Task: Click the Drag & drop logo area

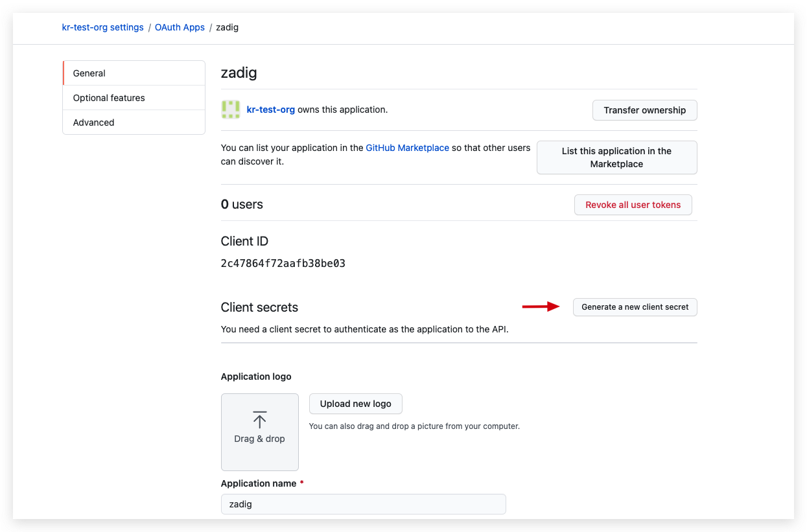Action: tap(259, 432)
